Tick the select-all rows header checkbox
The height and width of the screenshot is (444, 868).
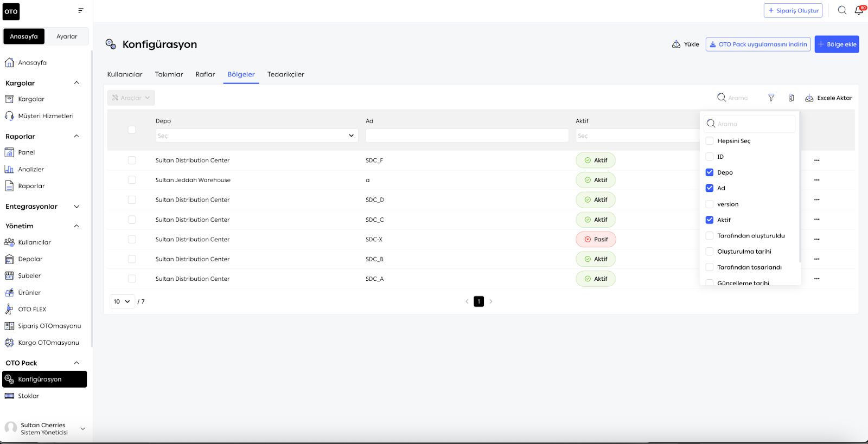coord(132,130)
